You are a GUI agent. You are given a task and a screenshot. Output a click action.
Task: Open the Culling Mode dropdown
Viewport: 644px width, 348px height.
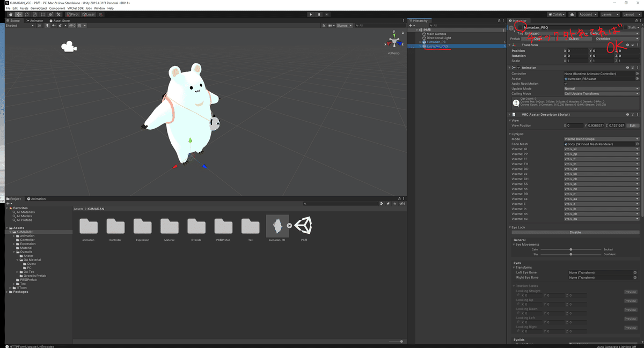[602, 93]
